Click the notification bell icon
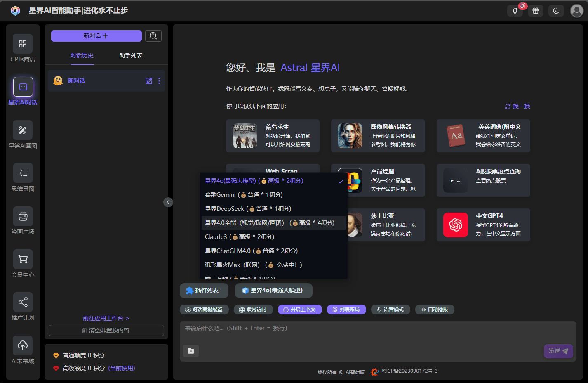Screen dimensions: 588x383 515,11
